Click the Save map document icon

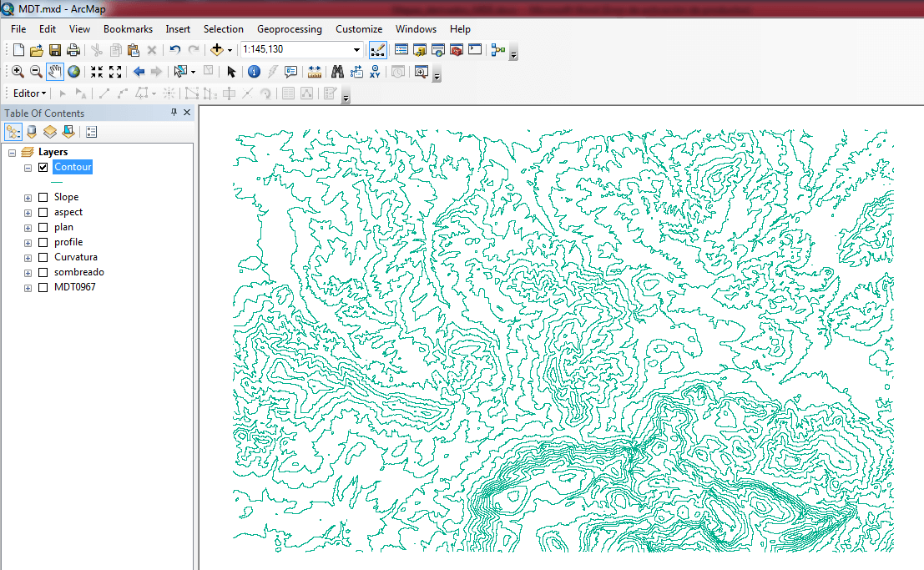point(55,50)
